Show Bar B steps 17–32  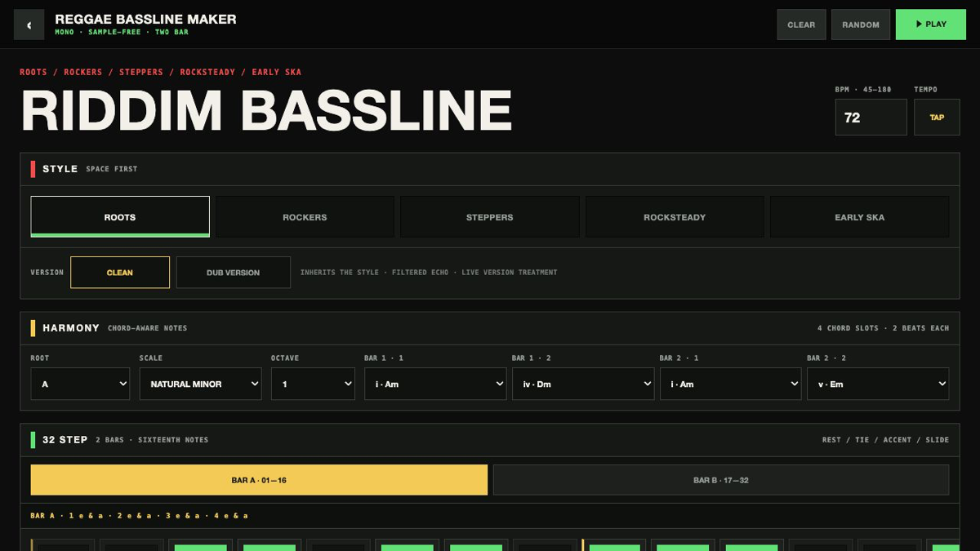click(x=721, y=480)
